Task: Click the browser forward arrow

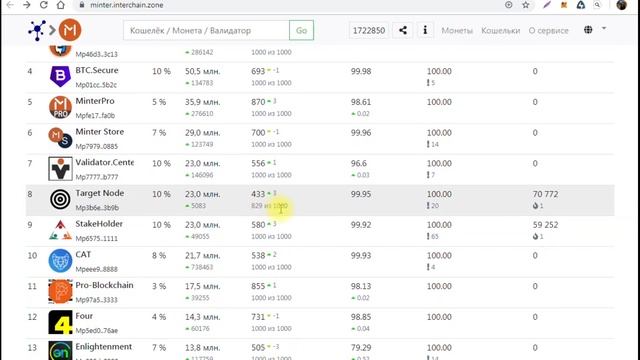Action: tap(27, 5)
